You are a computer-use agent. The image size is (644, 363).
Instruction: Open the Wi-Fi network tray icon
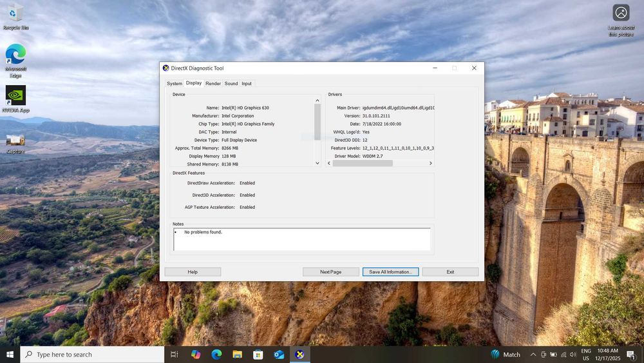(x=563, y=355)
